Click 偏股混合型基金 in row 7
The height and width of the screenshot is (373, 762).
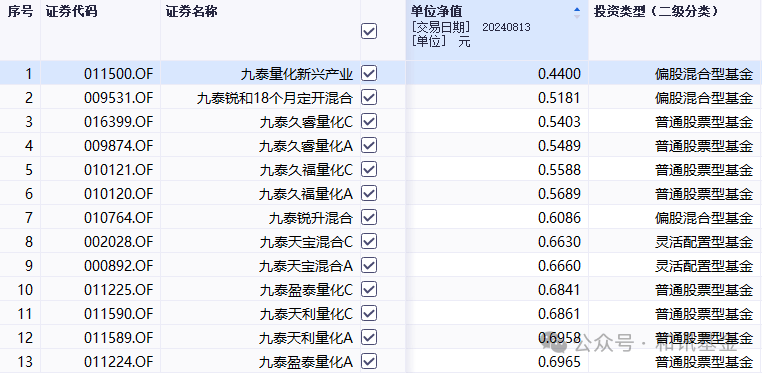[x=704, y=218]
